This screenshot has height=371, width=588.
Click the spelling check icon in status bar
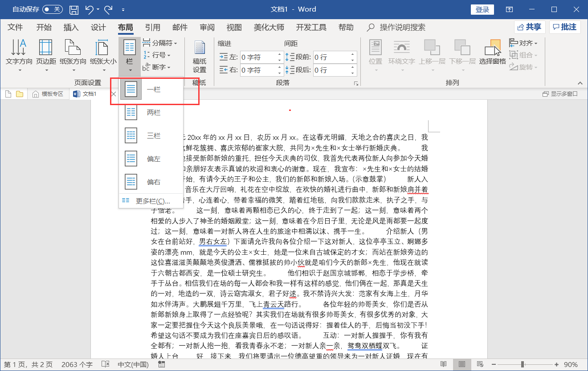pos(106,364)
